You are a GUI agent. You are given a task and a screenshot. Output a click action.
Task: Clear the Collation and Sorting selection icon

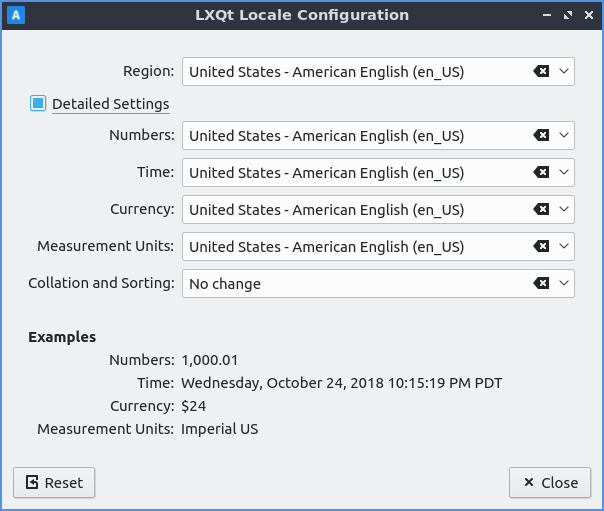coord(541,284)
